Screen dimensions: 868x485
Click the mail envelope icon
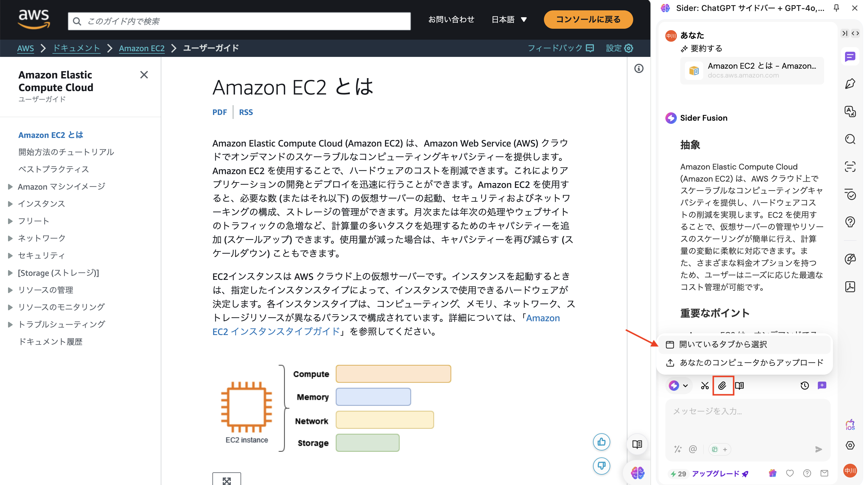tap(824, 473)
